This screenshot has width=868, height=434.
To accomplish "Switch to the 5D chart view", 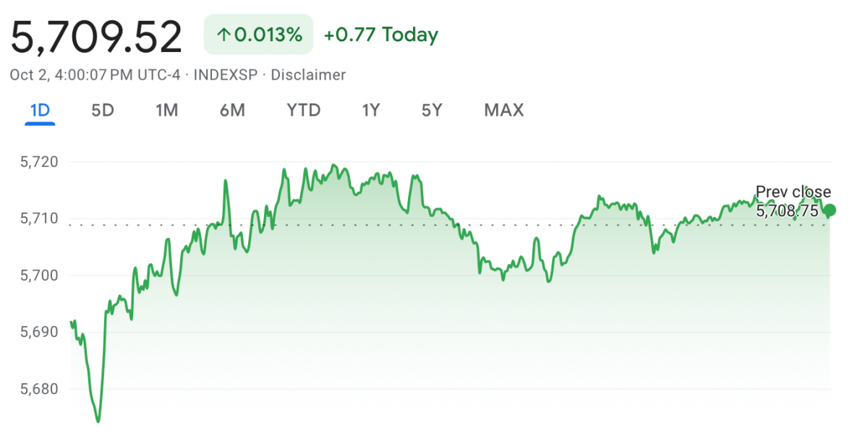I will (x=102, y=110).
